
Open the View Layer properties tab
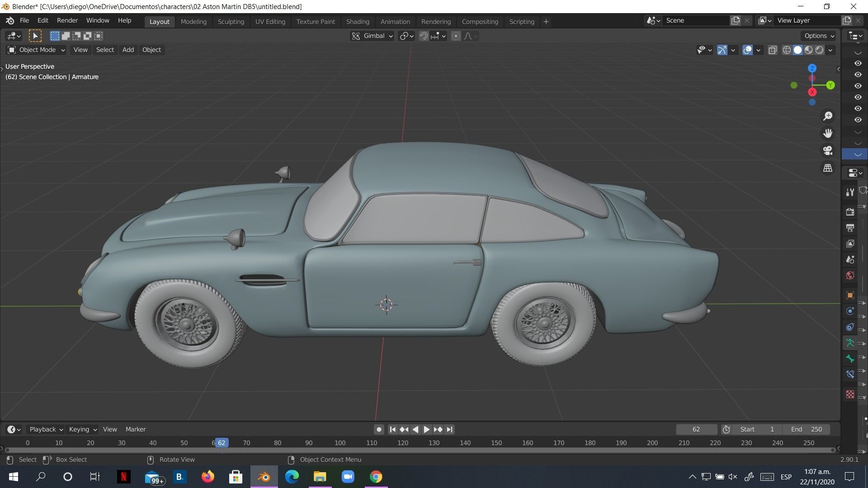pyautogui.click(x=850, y=244)
